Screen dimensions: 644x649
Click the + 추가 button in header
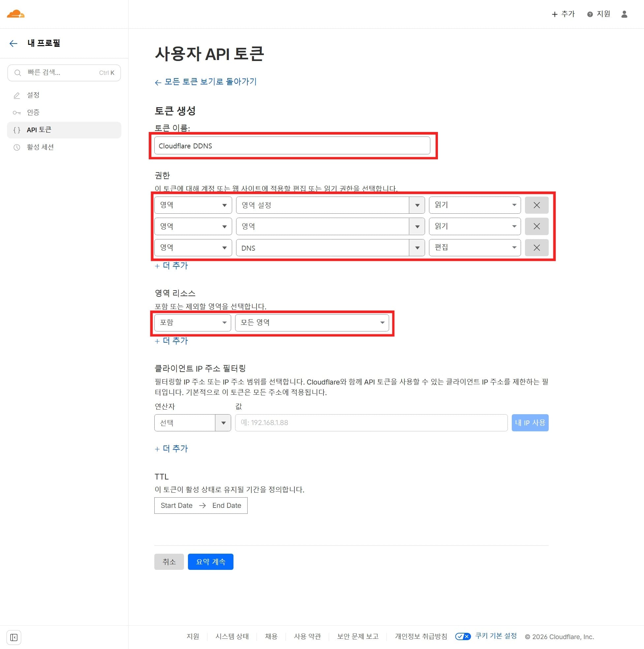pyautogui.click(x=563, y=14)
